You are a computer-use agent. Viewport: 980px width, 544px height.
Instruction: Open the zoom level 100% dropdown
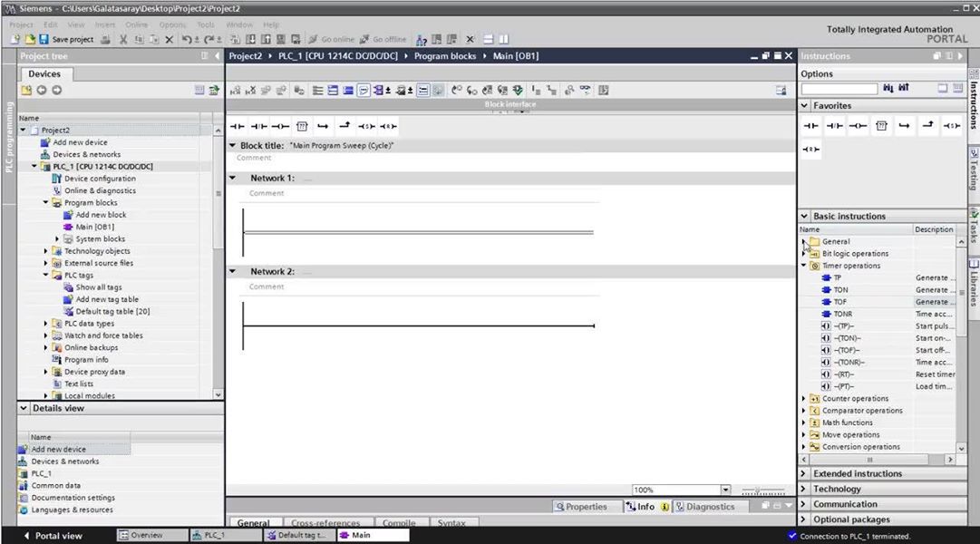(725, 491)
